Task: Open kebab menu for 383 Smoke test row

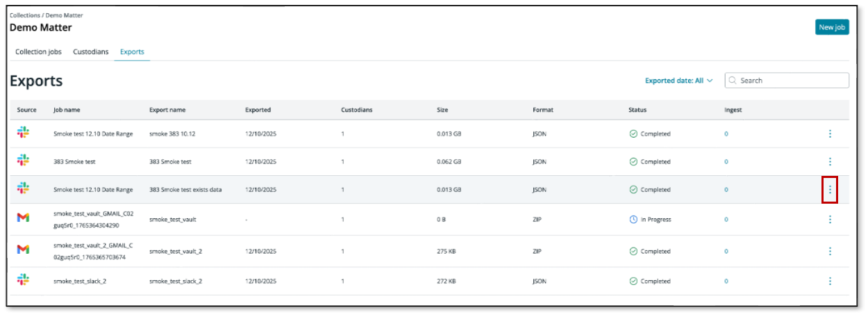Action: tap(830, 161)
